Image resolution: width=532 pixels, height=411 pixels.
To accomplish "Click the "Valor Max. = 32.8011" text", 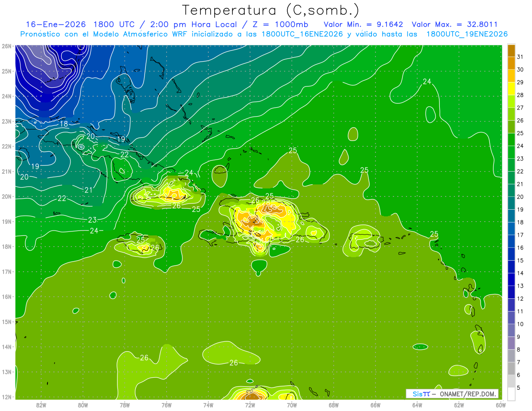I will pyautogui.click(x=454, y=24).
